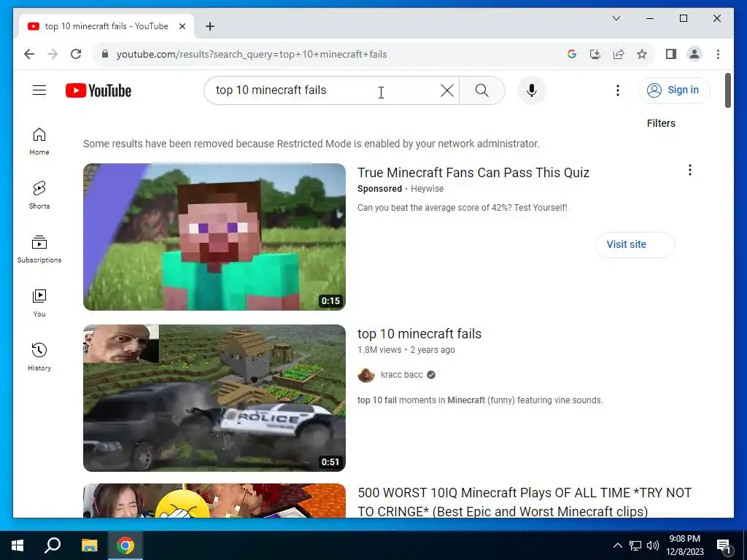Click the Chrome address bar URL
Viewport: 747px width, 560px height.
coord(252,54)
